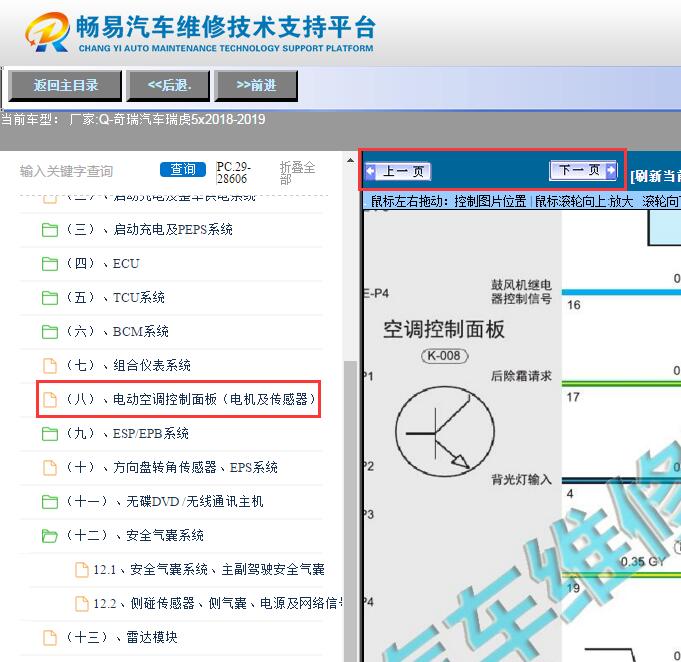Expand (五)、TCU系统 entry
Image resolution: width=681 pixels, height=662 pixels.
tap(116, 298)
